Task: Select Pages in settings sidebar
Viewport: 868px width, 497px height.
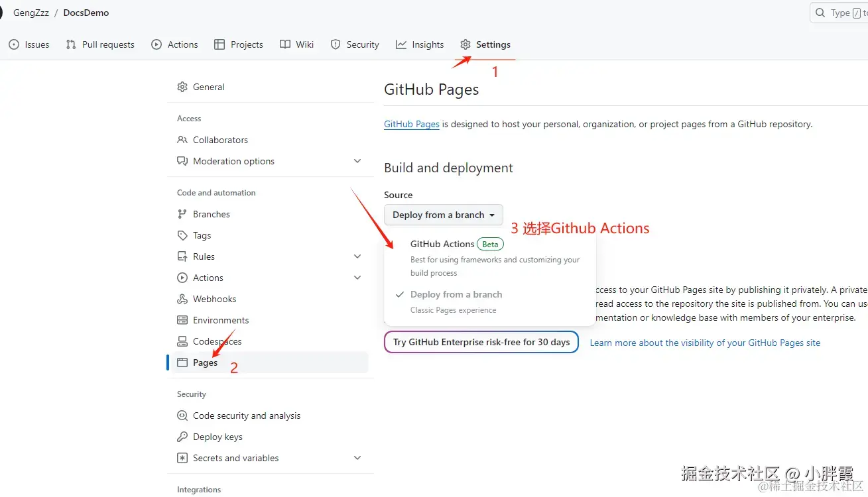Action: pos(270,362)
